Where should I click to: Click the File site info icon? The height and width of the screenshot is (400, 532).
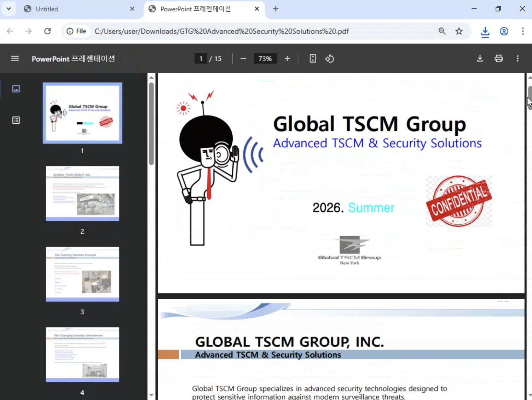(76, 31)
